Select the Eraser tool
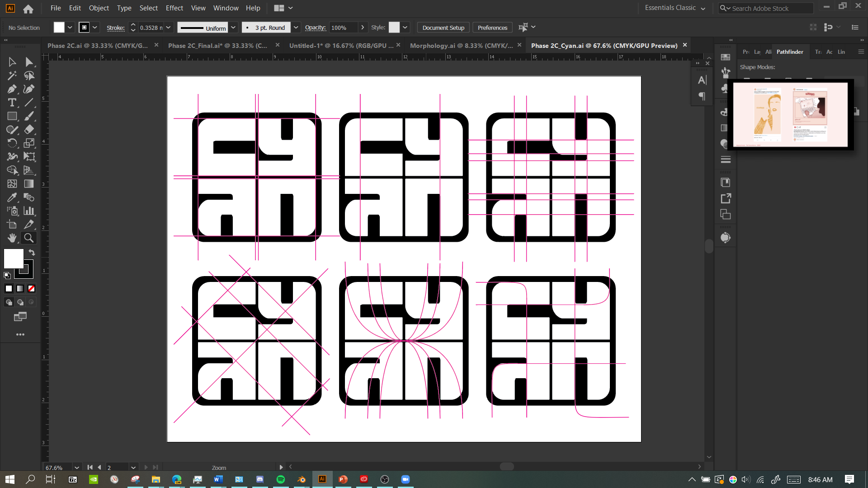This screenshot has height=488, width=868. click(x=29, y=130)
